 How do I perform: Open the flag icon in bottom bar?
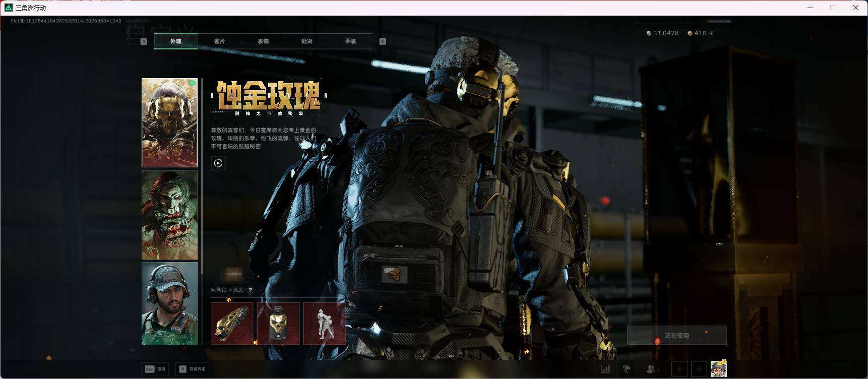tap(627, 369)
